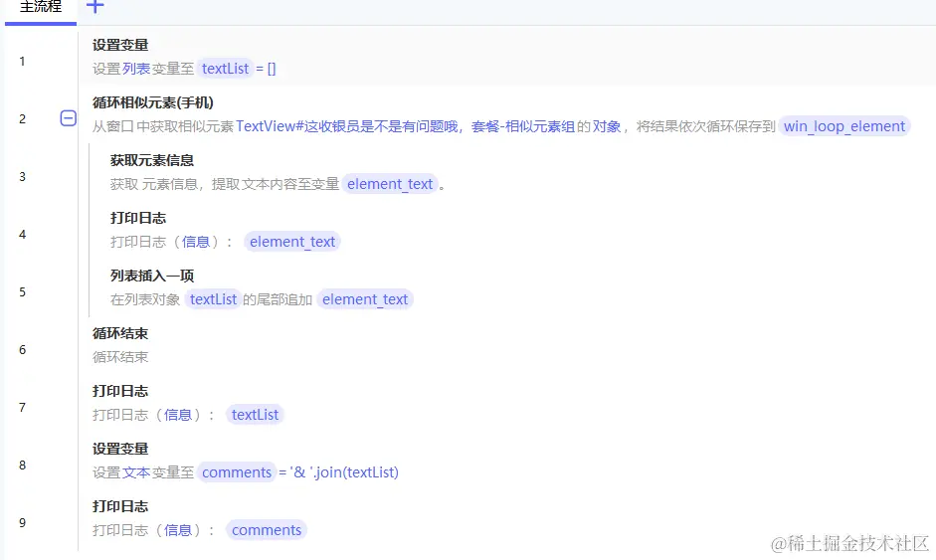
Task: Select the textList variable in step 1
Action: point(225,69)
